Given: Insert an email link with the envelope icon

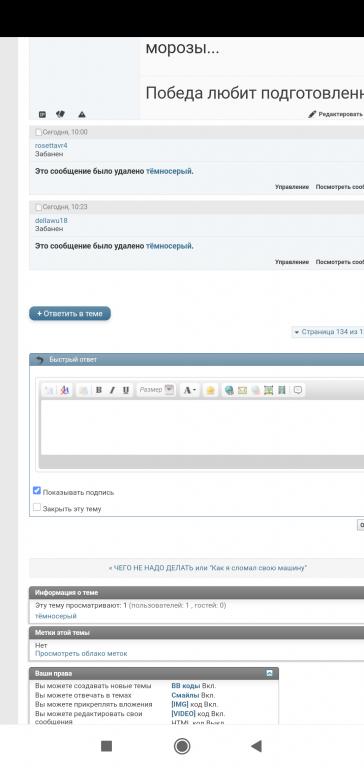Looking at the screenshot, I should pos(242,390).
